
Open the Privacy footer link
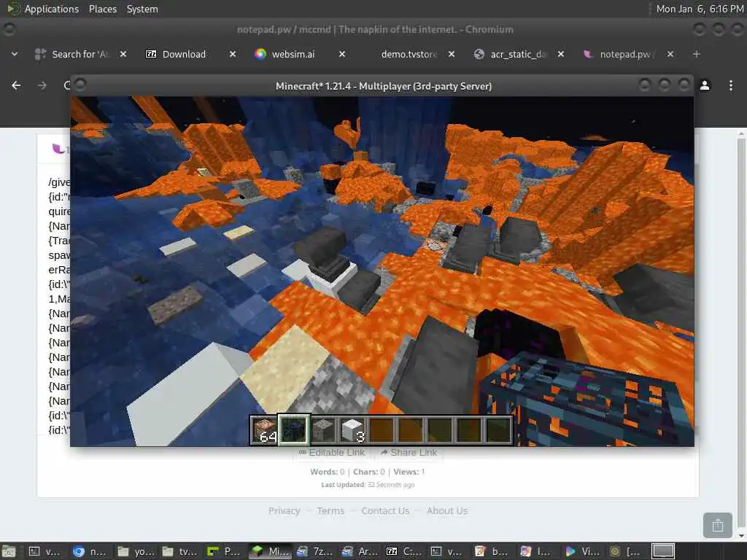[x=284, y=510]
